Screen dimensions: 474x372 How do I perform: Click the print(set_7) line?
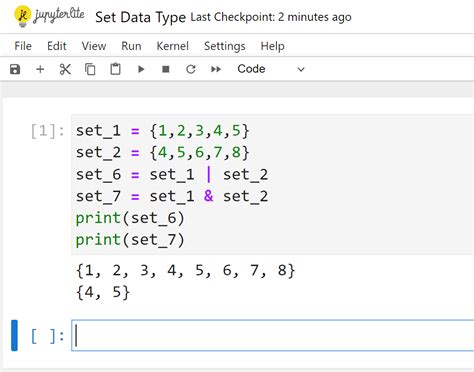point(130,240)
